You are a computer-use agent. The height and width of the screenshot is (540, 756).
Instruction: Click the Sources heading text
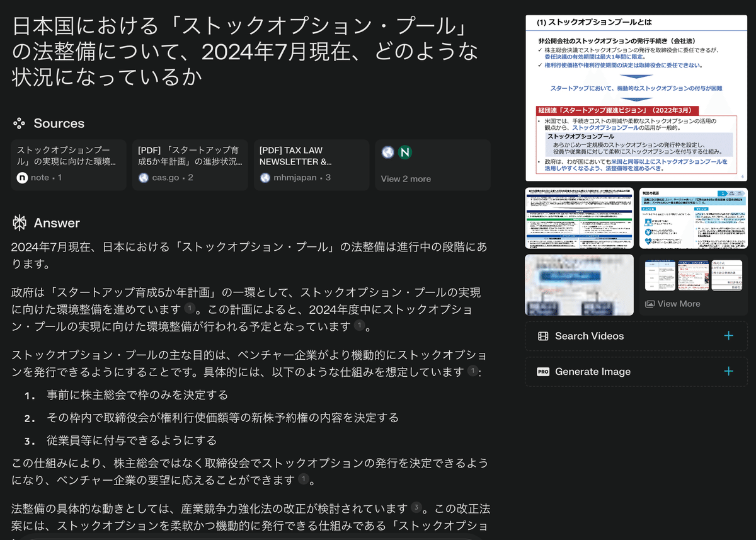click(x=59, y=124)
